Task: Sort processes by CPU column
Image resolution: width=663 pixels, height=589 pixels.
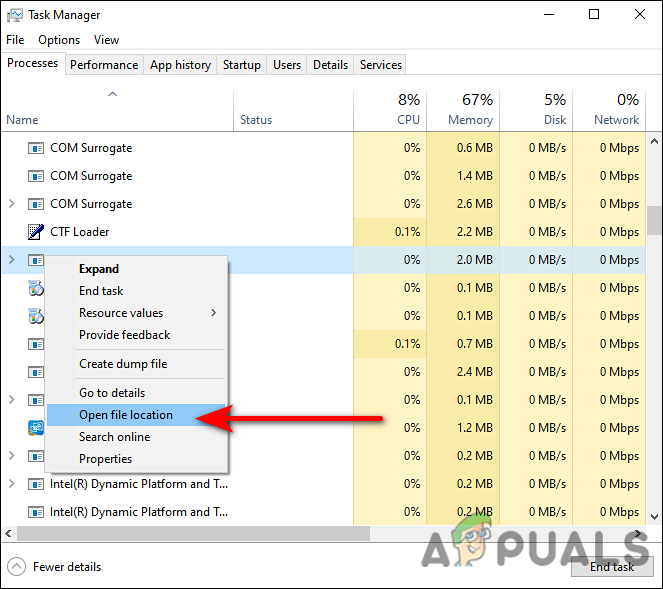Action: pos(389,110)
